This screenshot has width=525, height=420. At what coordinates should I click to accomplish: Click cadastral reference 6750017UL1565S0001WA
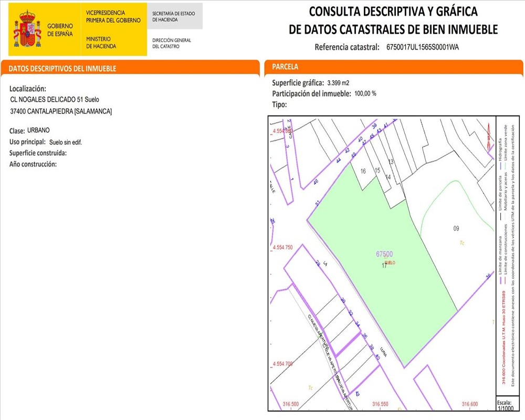click(x=422, y=47)
